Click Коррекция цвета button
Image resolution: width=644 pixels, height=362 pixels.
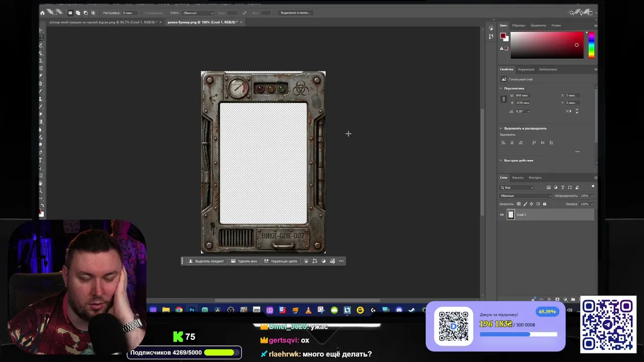[x=280, y=261]
